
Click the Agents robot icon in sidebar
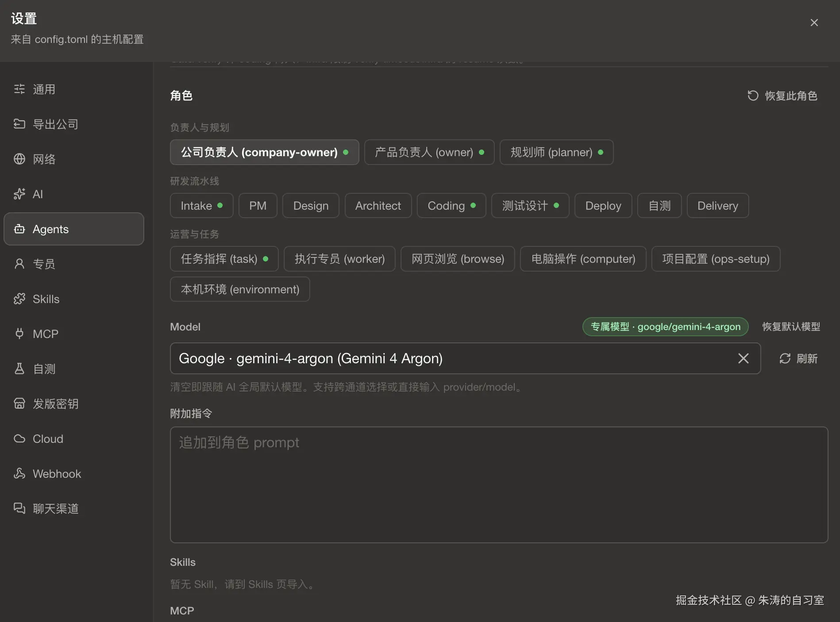(19, 229)
